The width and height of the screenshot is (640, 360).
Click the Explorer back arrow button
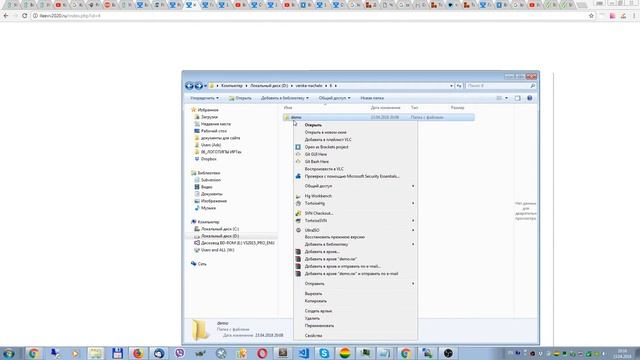tap(189, 86)
